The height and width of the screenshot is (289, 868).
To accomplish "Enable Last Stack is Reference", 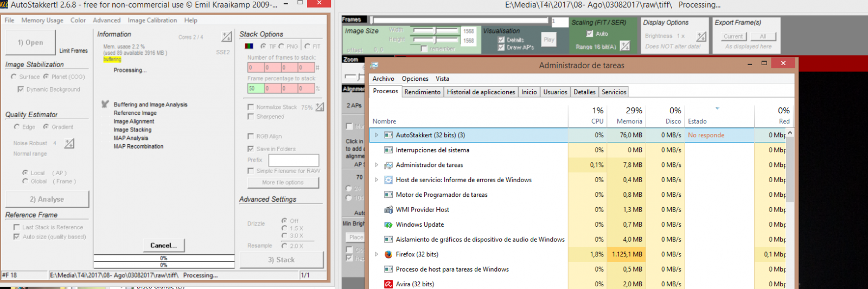I will [x=16, y=227].
